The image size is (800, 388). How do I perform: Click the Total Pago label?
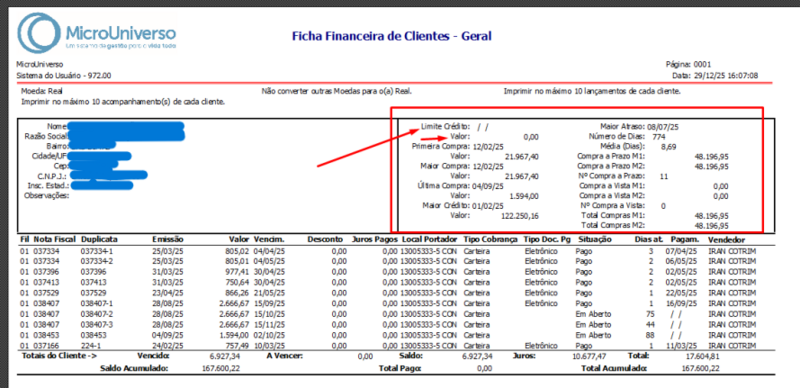400,368
